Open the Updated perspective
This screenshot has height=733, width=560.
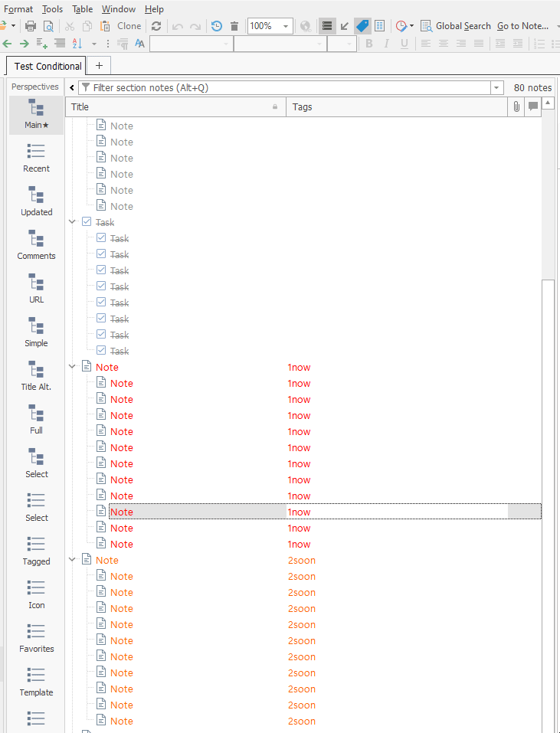(x=37, y=201)
